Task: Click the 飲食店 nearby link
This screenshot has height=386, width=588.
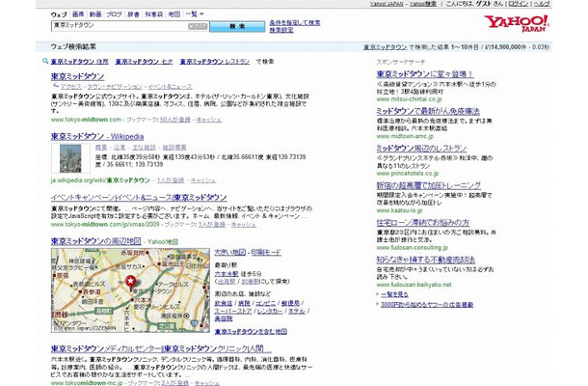Action: pos(224,303)
